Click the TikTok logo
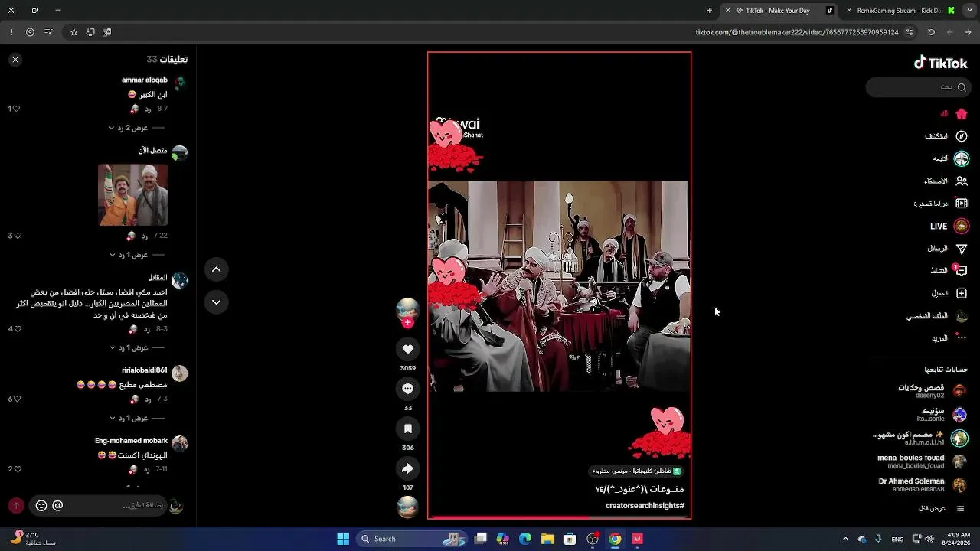Viewport: 980px width, 551px height. [x=940, y=63]
